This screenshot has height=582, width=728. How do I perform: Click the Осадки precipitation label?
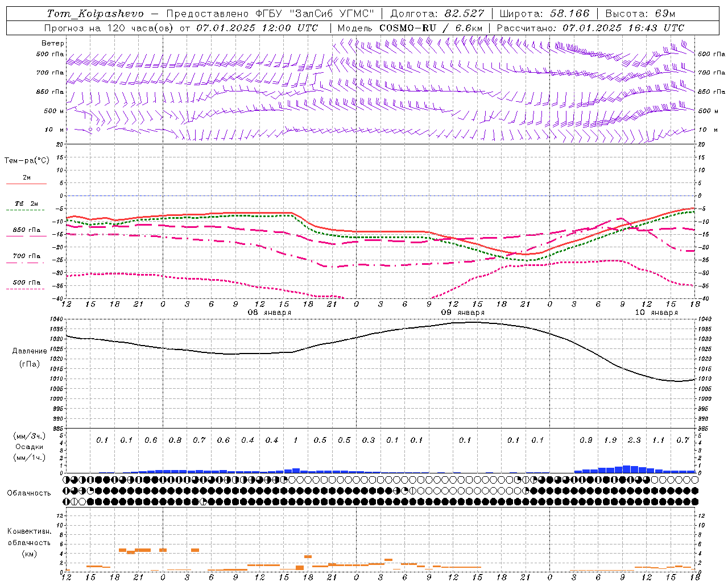pos(30,447)
